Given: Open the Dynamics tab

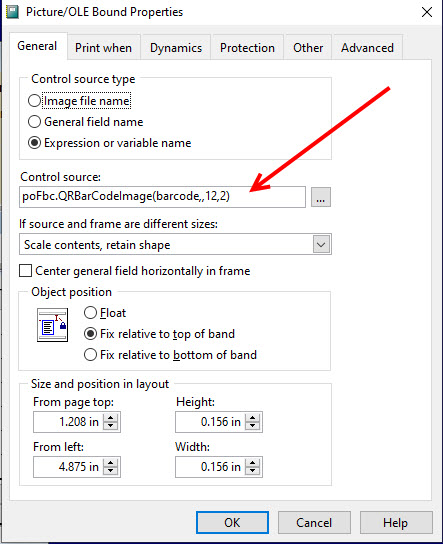Looking at the screenshot, I should pos(176,48).
